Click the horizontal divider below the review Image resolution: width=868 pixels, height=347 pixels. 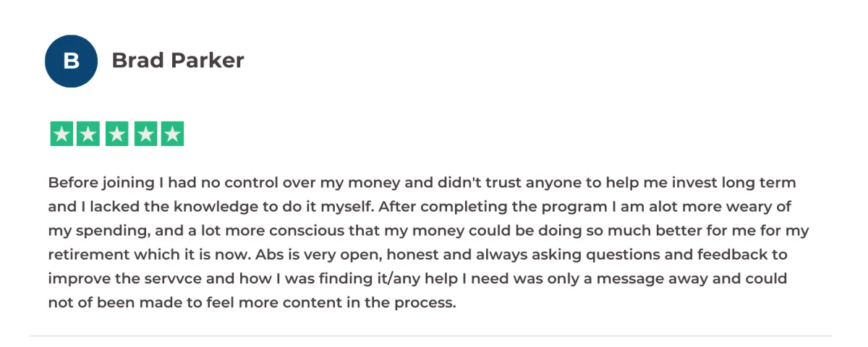431,335
